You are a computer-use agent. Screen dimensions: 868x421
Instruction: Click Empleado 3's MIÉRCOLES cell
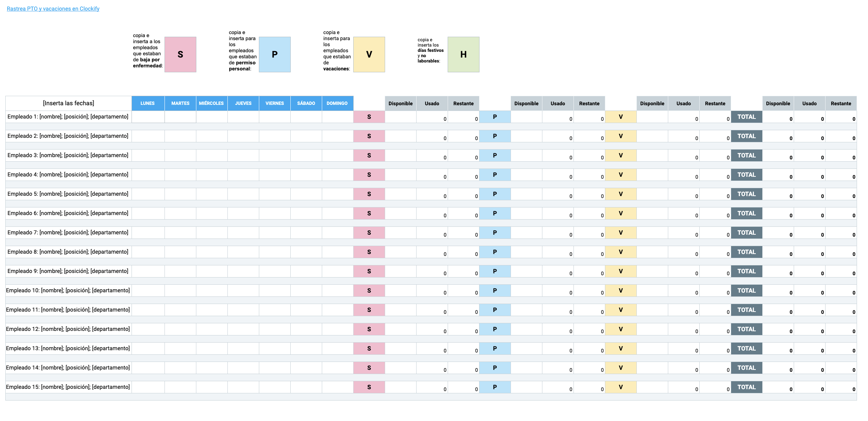tap(212, 155)
